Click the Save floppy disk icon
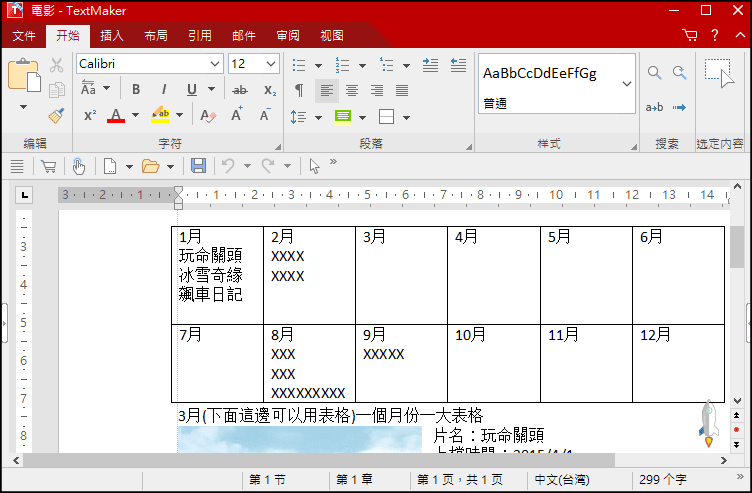Screen dimensions: 752x493 (198, 166)
